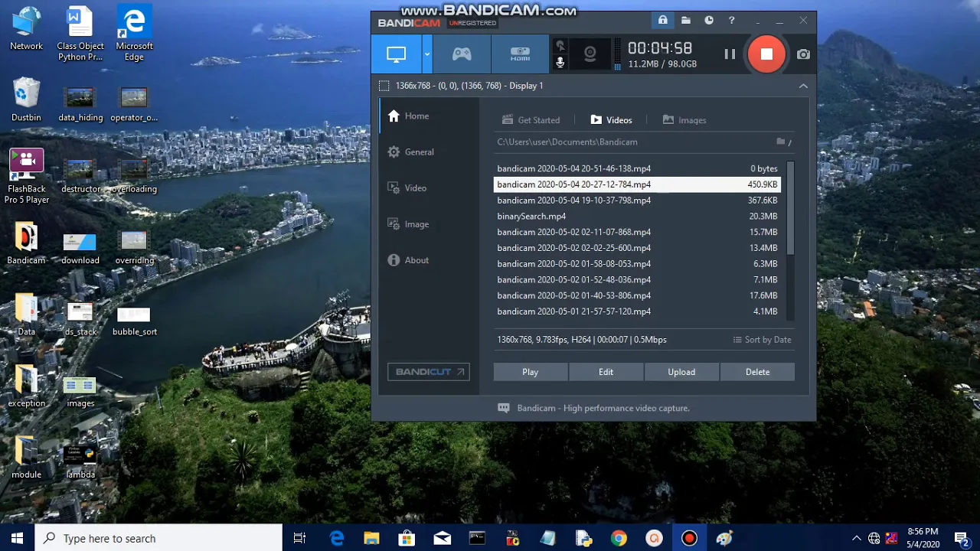Switch to the Get Started tab

tap(531, 120)
